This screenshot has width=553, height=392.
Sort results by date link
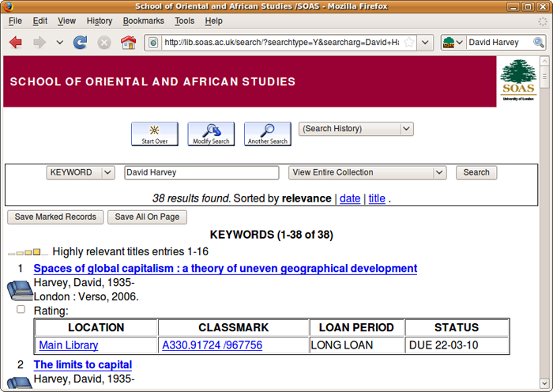click(350, 198)
